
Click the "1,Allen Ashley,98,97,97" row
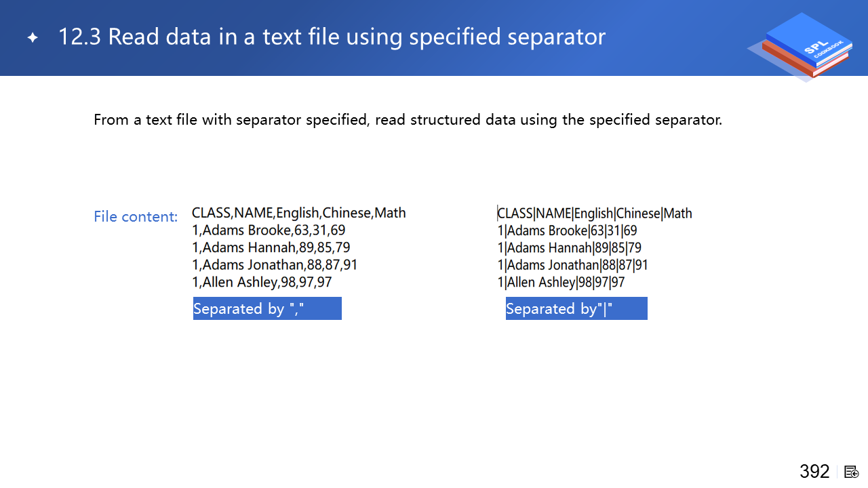(x=262, y=282)
